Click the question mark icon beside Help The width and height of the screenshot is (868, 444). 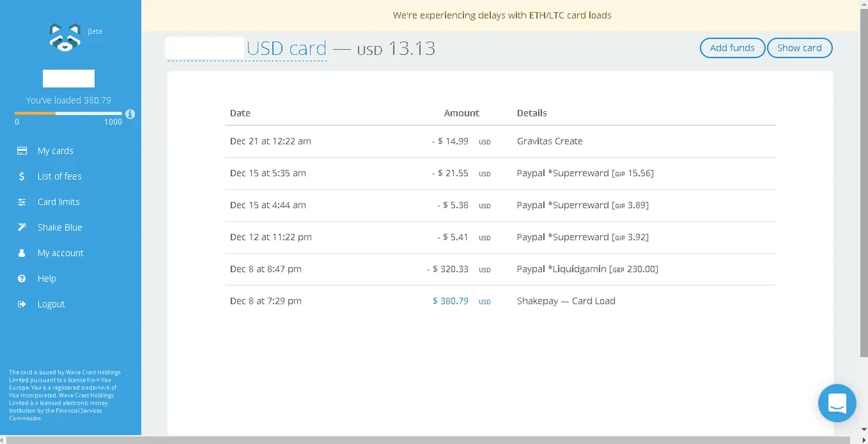[x=22, y=279]
